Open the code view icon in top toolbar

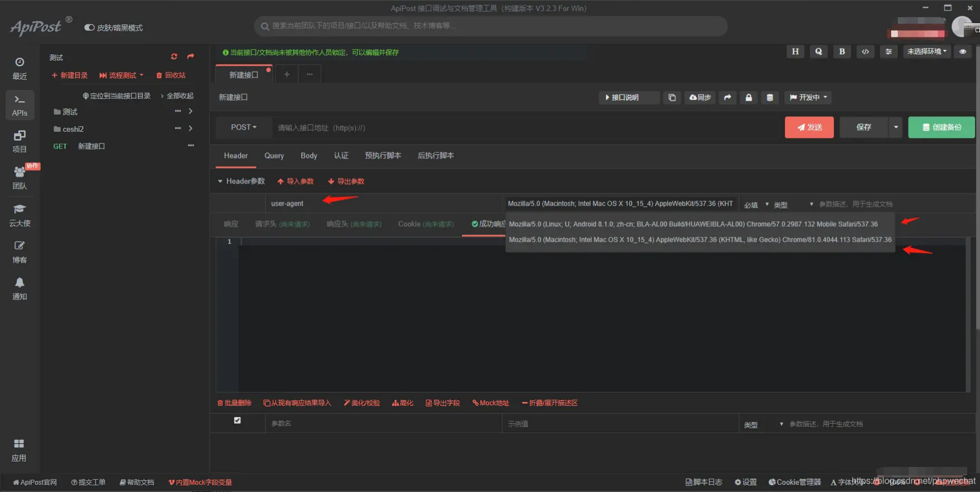click(x=865, y=52)
